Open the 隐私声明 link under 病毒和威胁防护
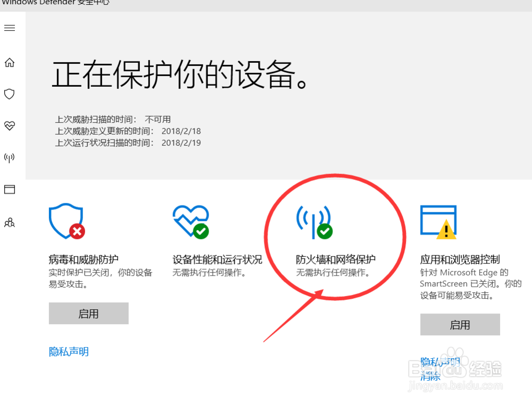This screenshot has height=404, width=532. click(69, 351)
